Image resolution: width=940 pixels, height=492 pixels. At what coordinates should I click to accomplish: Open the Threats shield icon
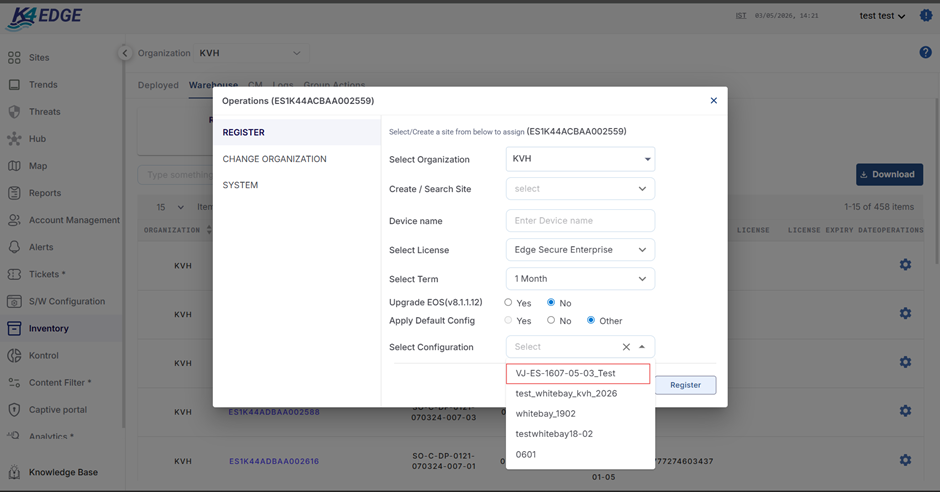click(14, 112)
